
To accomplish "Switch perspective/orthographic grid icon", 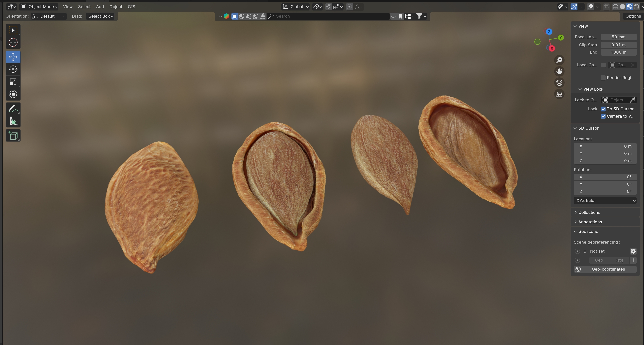I will [x=559, y=94].
